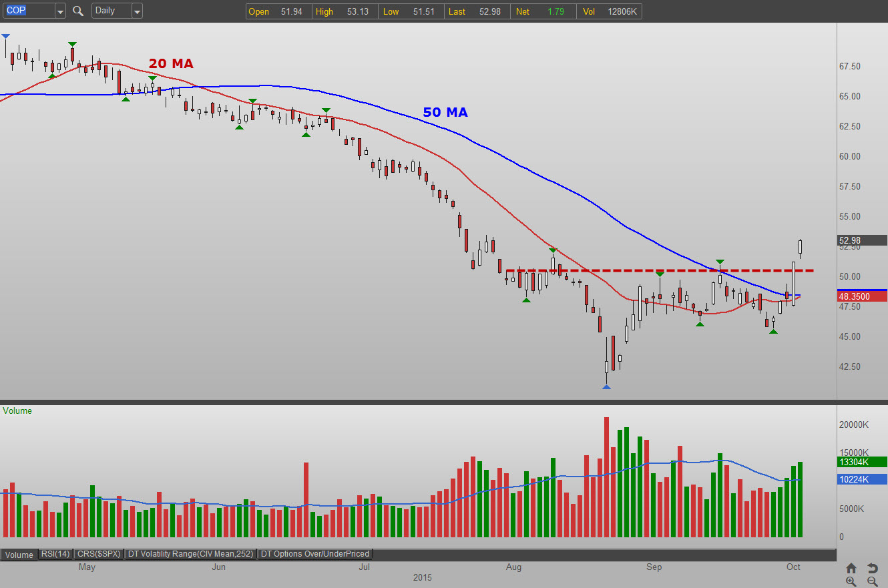Click the Sep label on the date axis
The width and height of the screenshot is (888, 588).
654,567
